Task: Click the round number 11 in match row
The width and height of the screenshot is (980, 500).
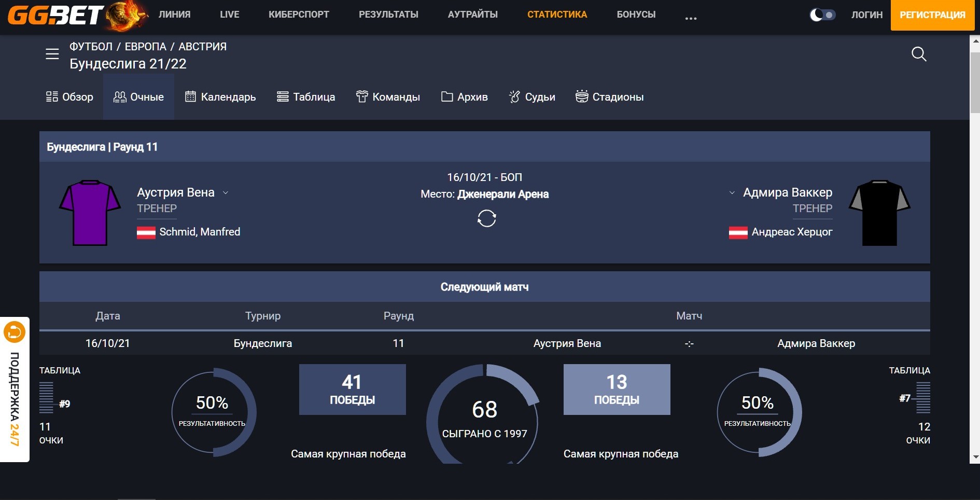Action: (x=398, y=343)
